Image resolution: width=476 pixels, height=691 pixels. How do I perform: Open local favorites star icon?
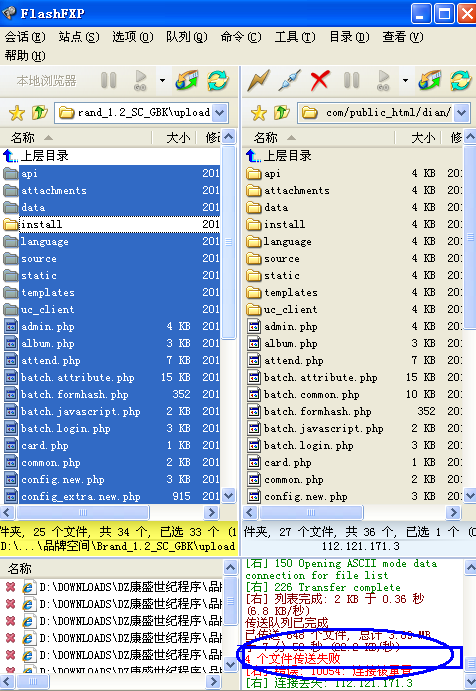click(x=17, y=113)
